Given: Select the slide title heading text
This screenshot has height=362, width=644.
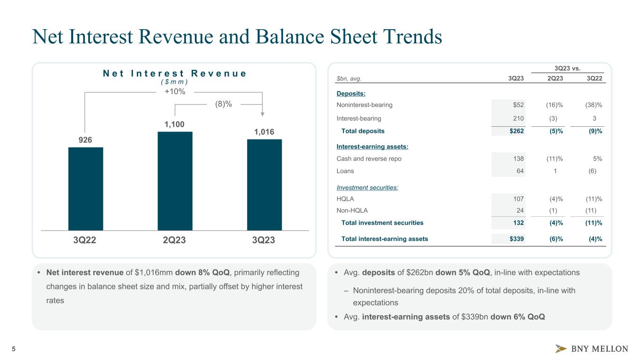Looking at the screenshot, I should 237,38.
